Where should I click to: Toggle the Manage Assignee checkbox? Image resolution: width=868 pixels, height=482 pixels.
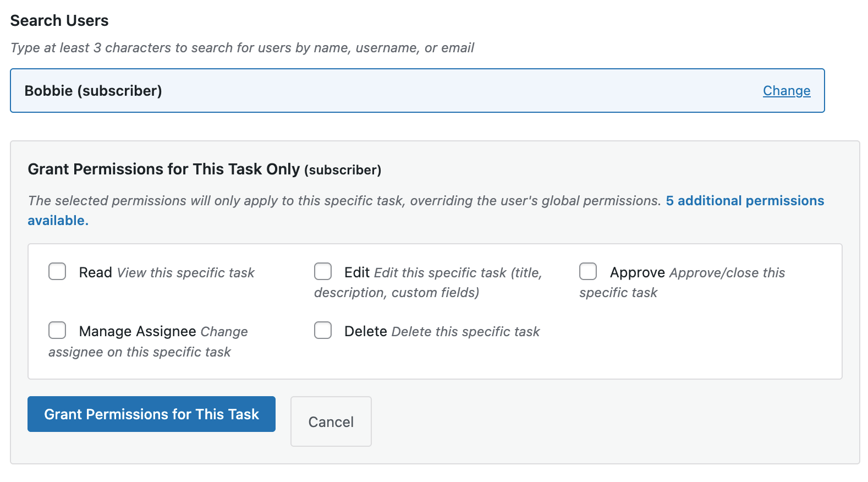click(57, 330)
